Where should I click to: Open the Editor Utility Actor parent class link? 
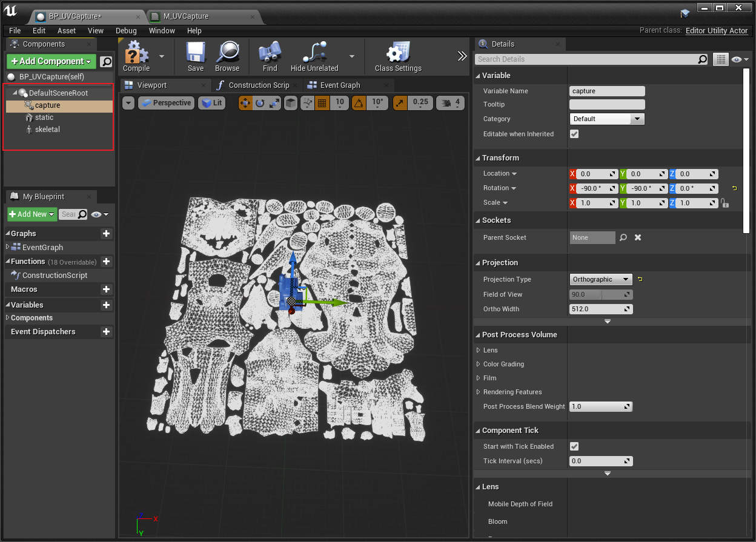click(x=717, y=30)
